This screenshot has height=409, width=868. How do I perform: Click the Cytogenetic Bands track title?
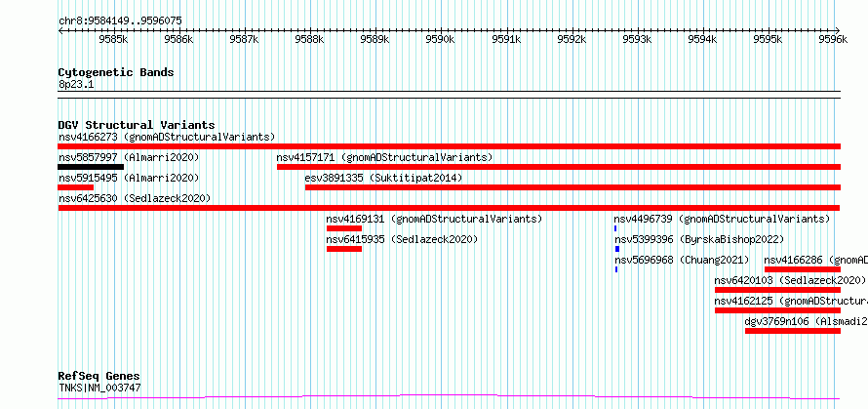coord(116,72)
